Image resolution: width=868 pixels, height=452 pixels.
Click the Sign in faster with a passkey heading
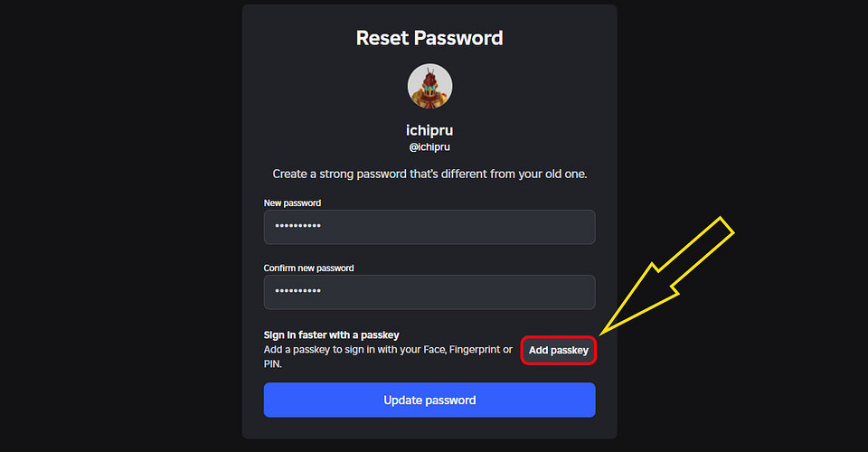pyautogui.click(x=331, y=334)
